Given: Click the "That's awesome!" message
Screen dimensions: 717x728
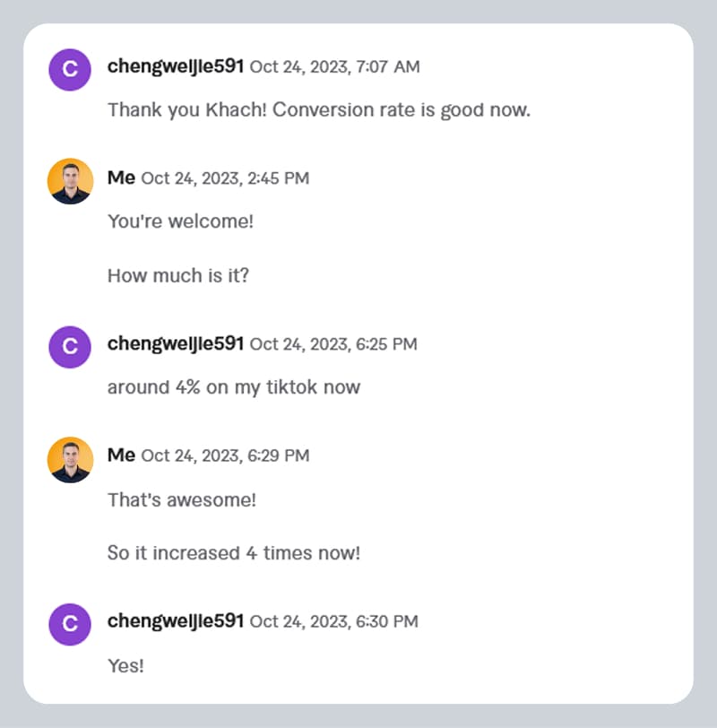Looking at the screenshot, I should click(x=181, y=499).
